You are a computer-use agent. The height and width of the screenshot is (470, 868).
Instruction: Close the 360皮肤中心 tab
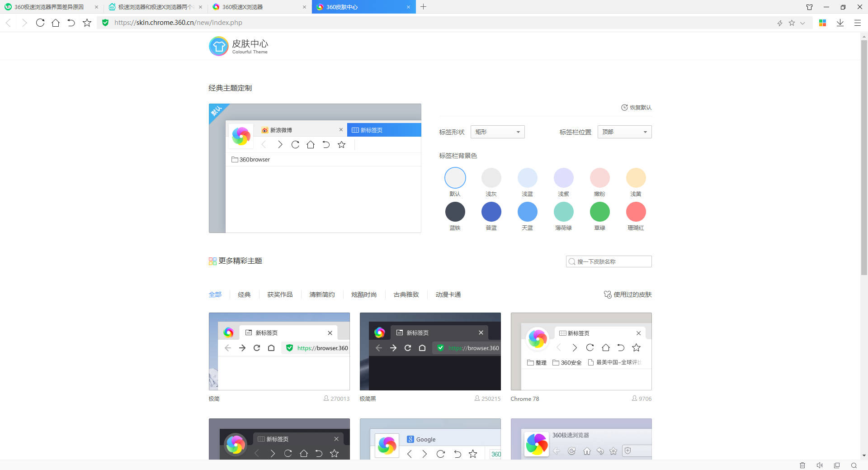point(408,7)
